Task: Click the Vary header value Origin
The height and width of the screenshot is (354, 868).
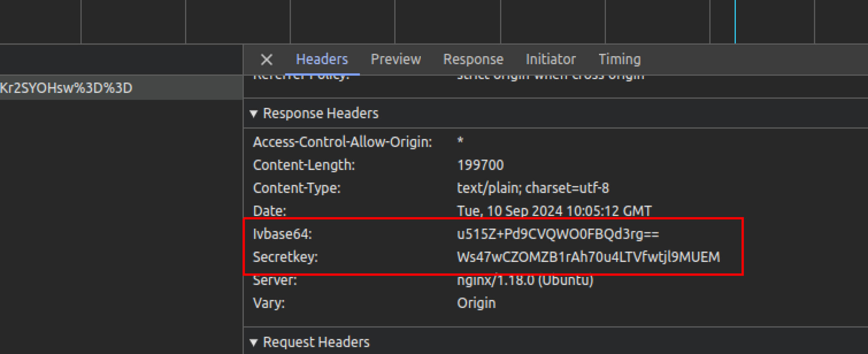Action: pos(476,303)
